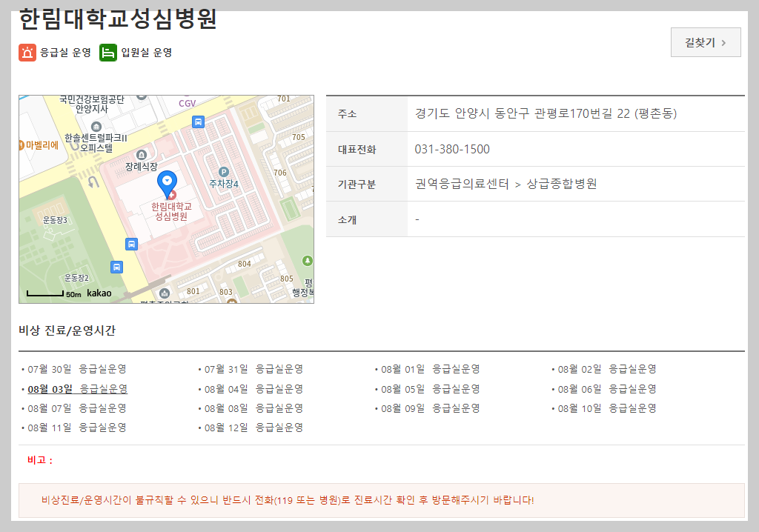Click the 입원실 운영 label

pos(146,53)
